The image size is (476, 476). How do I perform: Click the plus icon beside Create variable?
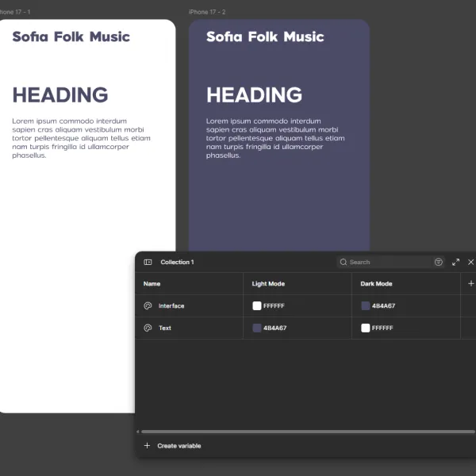coord(147,445)
